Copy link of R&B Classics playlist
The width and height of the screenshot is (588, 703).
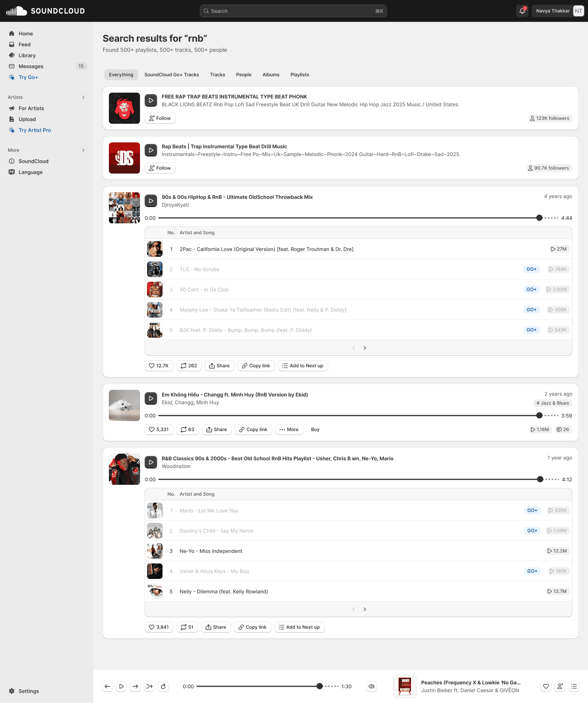click(253, 627)
